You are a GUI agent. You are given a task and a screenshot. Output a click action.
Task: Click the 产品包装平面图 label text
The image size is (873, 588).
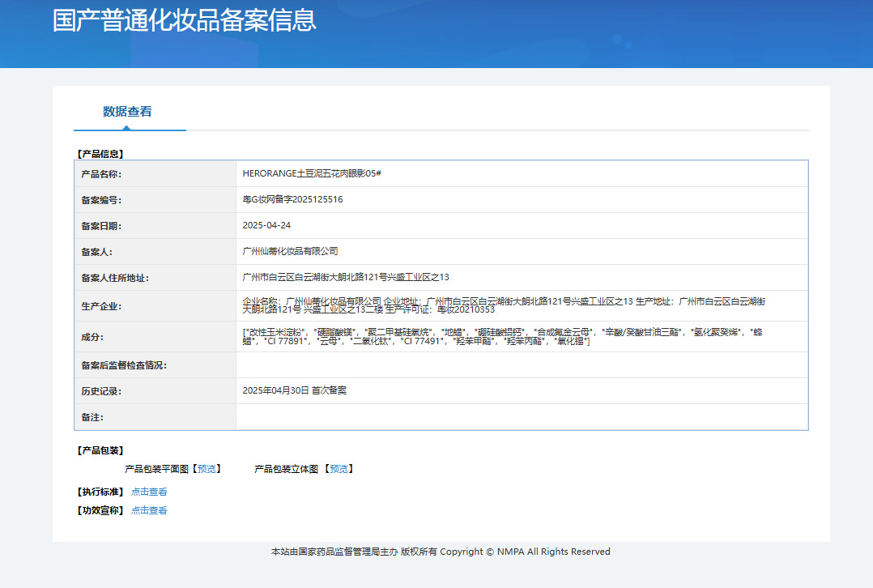(157, 469)
